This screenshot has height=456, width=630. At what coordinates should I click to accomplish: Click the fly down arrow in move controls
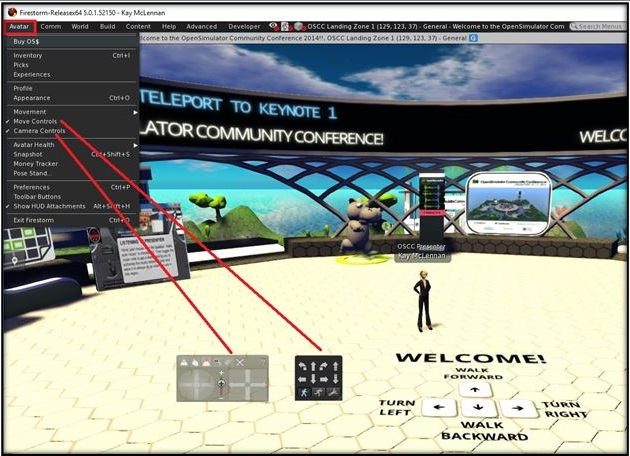(x=335, y=379)
